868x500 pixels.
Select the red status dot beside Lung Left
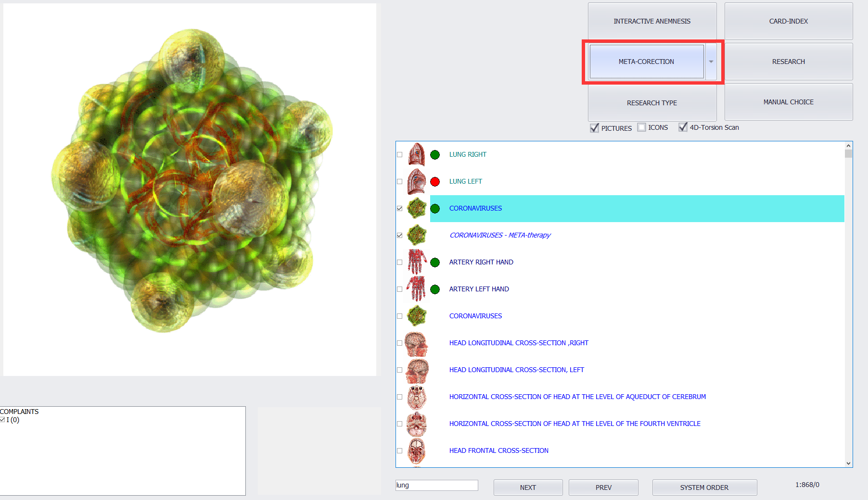click(435, 182)
